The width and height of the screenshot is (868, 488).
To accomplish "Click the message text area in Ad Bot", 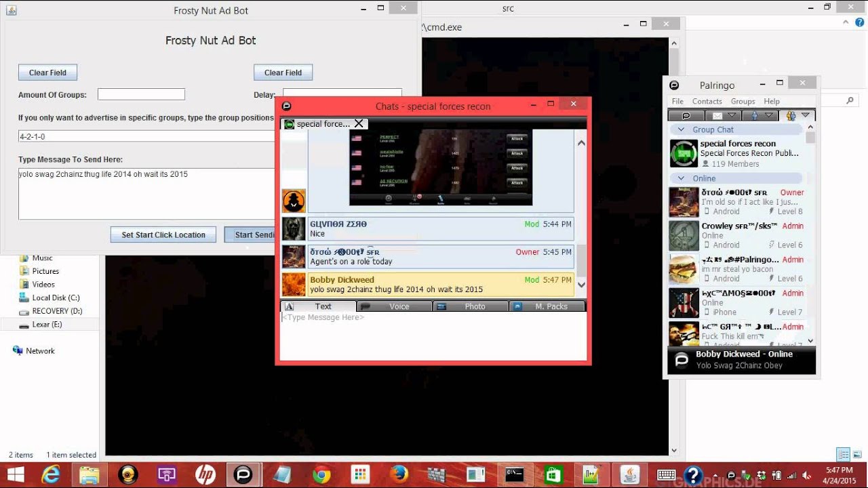I will [146, 194].
